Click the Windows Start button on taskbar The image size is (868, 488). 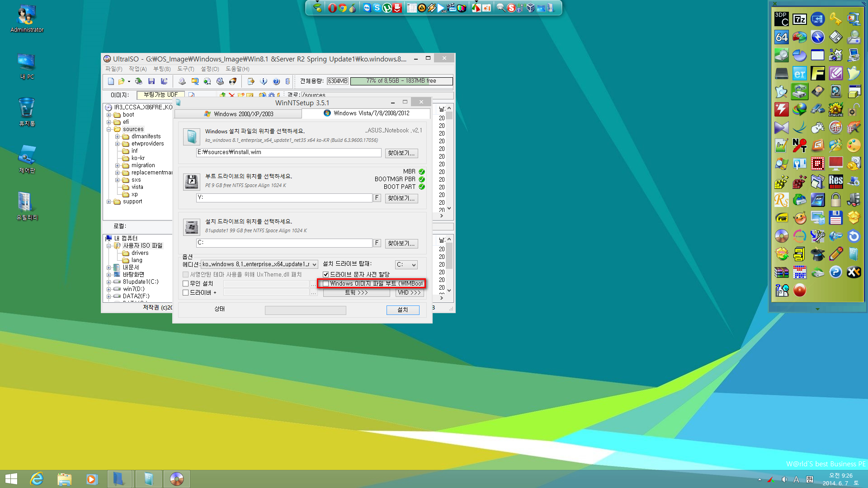[x=11, y=479]
